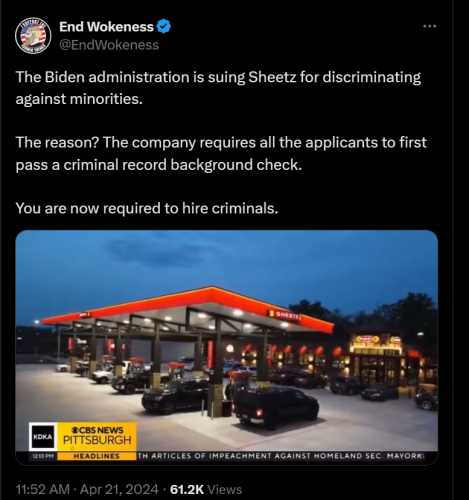
Task: Open the 61.2K Views count
Action: 206,489
